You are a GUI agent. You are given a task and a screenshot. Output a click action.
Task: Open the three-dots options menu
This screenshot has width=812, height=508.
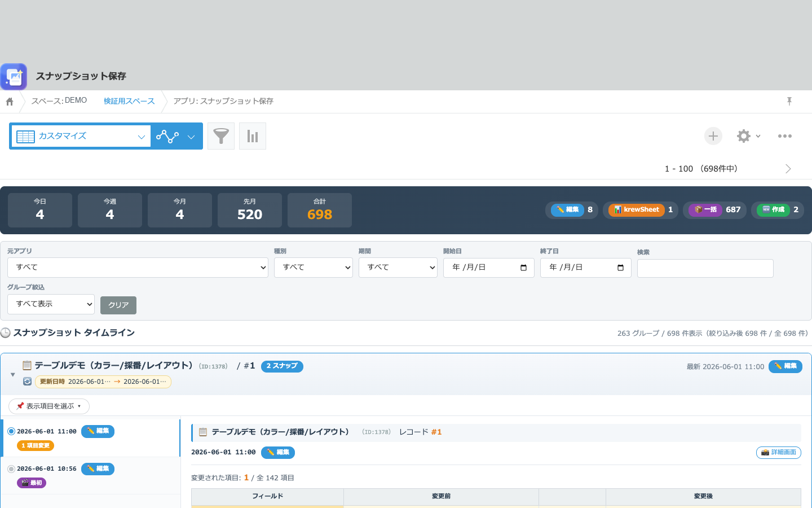pyautogui.click(x=785, y=136)
